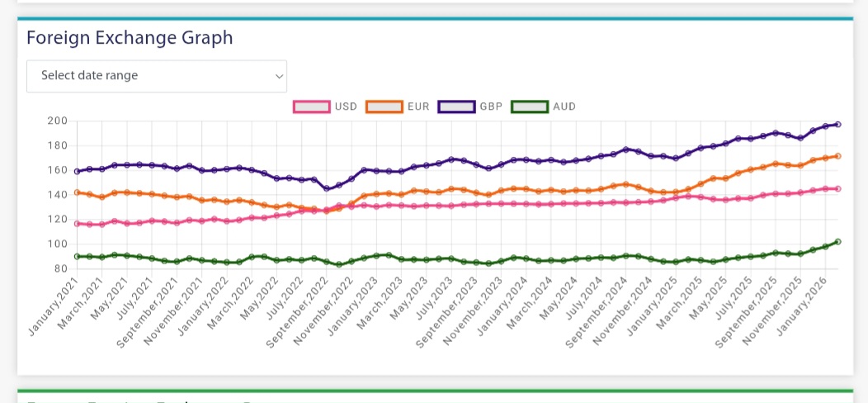Click the EUR legend label text

(x=418, y=107)
